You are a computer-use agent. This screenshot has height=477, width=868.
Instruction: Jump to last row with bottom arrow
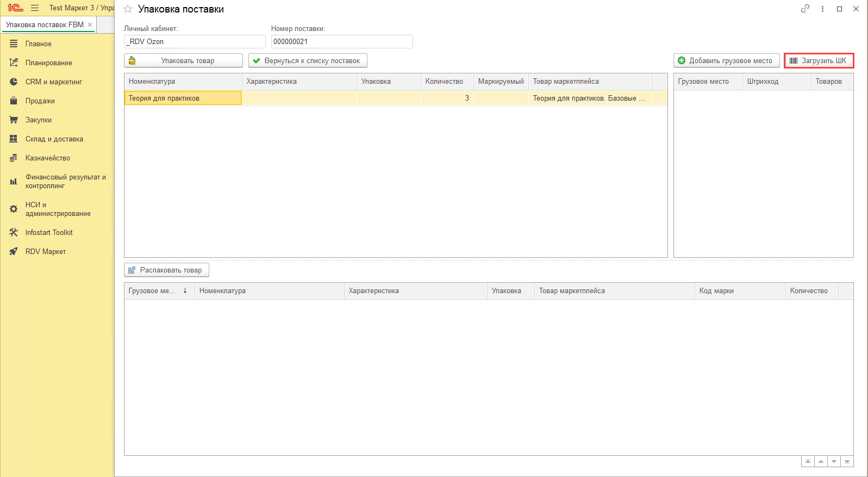[847, 462]
